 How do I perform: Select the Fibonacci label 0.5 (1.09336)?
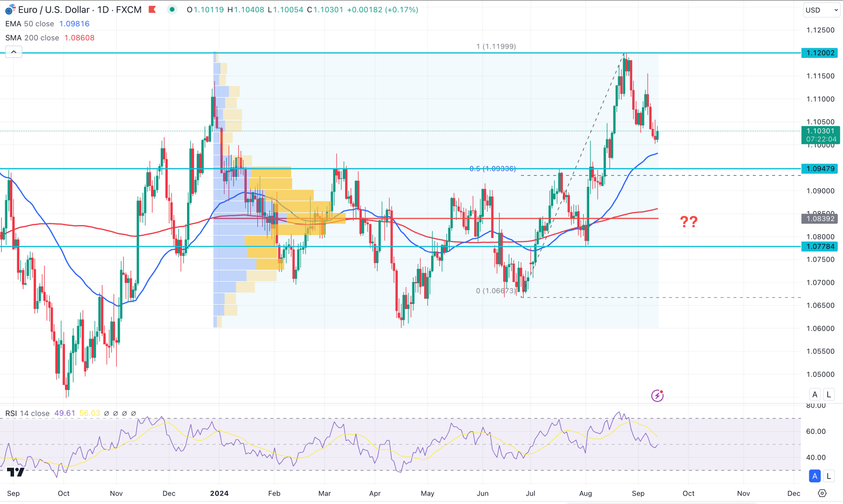pyautogui.click(x=493, y=169)
